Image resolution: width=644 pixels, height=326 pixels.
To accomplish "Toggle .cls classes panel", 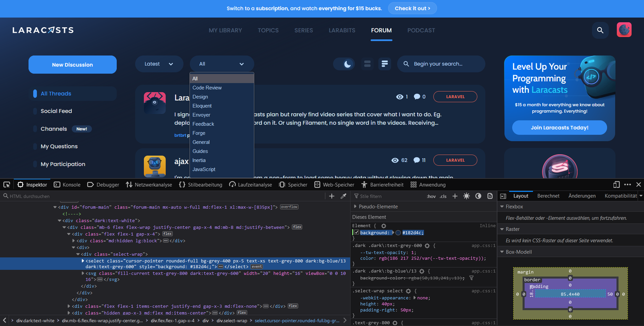I will pos(443,196).
